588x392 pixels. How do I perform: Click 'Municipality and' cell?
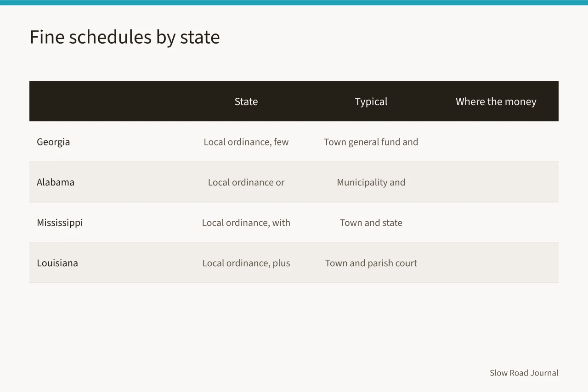pyautogui.click(x=371, y=182)
